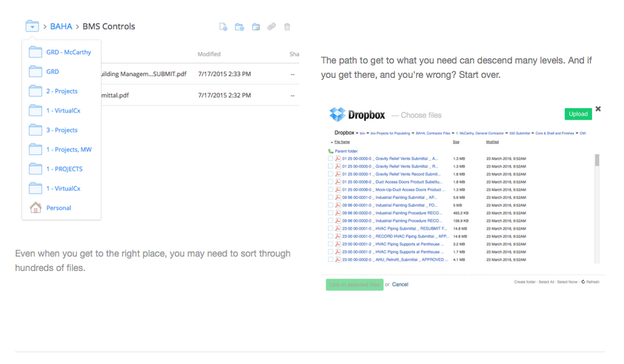The height and width of the screenshot is (364, 624).
Task: Sort Dropbox files by File Name
Action: (342, 142)
